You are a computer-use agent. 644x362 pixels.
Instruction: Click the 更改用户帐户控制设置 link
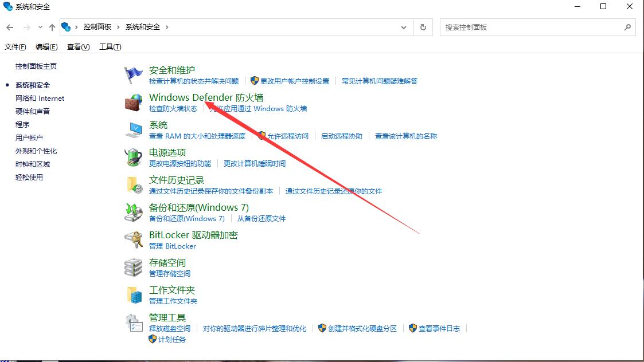[294, 81]
